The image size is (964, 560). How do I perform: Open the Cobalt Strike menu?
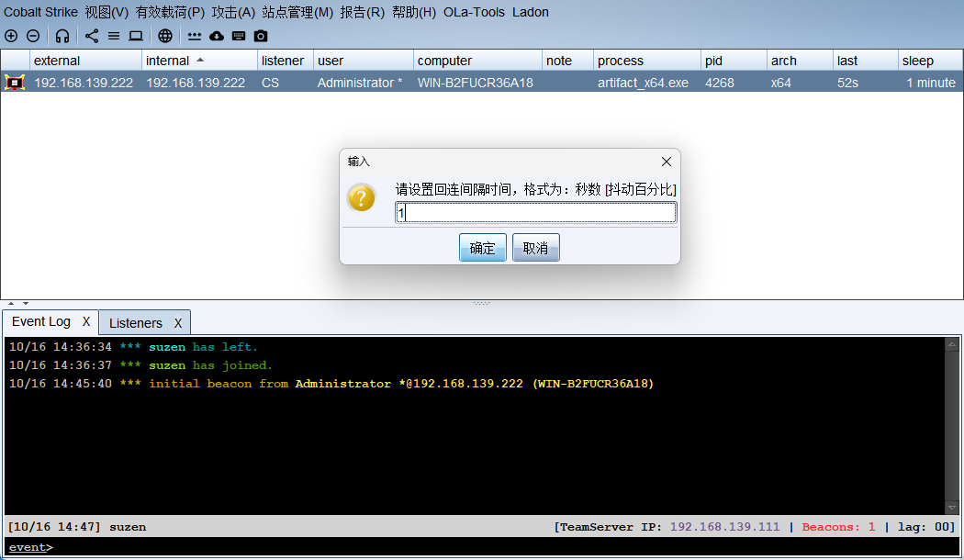pos(40,12)
